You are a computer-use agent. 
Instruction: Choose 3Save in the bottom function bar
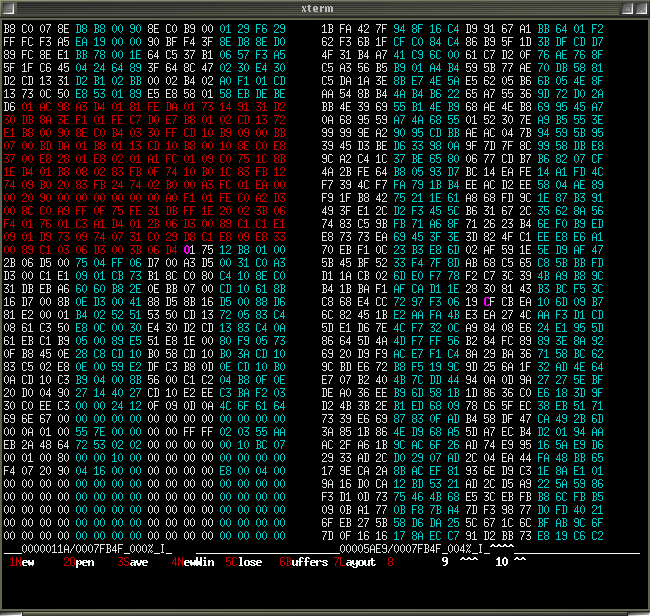pos(133,562)
